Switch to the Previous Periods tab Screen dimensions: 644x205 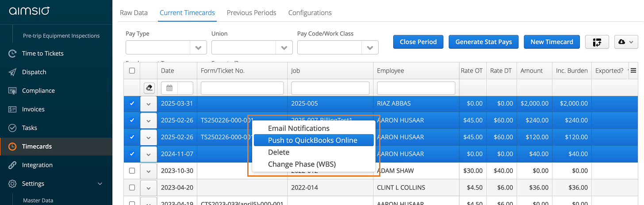(252, 13)
